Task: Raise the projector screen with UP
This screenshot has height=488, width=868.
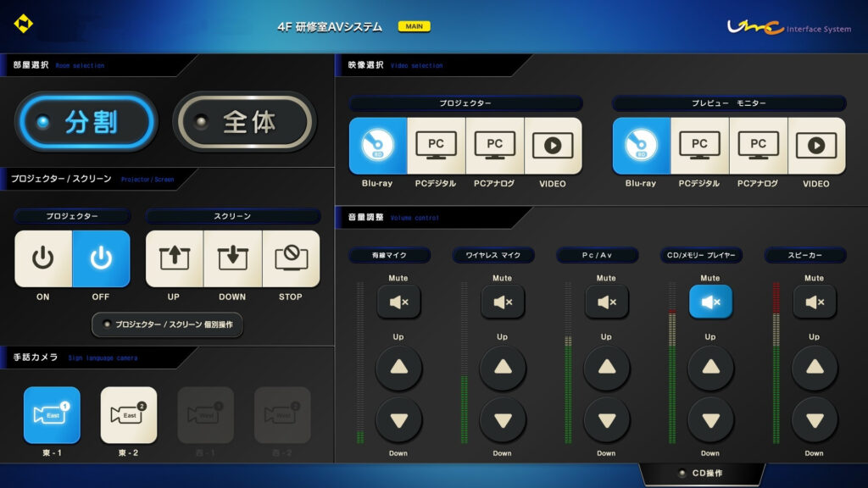Action: coord(174,258)
